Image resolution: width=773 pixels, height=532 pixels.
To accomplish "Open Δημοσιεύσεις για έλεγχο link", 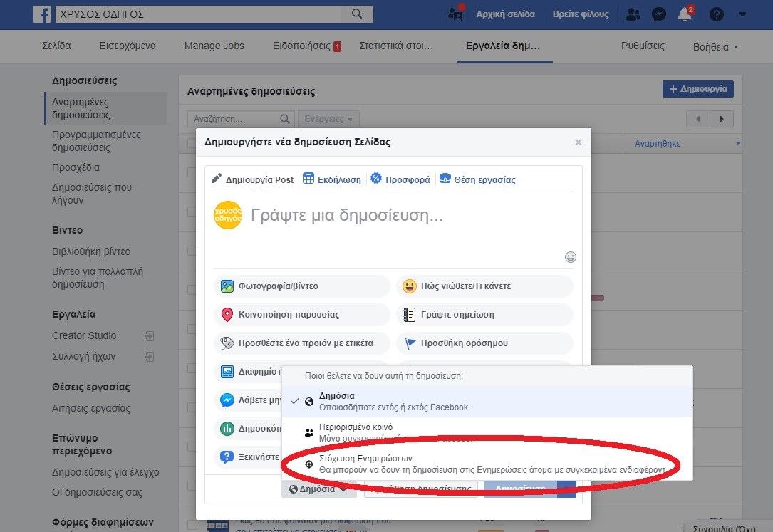I will (105, 472).
